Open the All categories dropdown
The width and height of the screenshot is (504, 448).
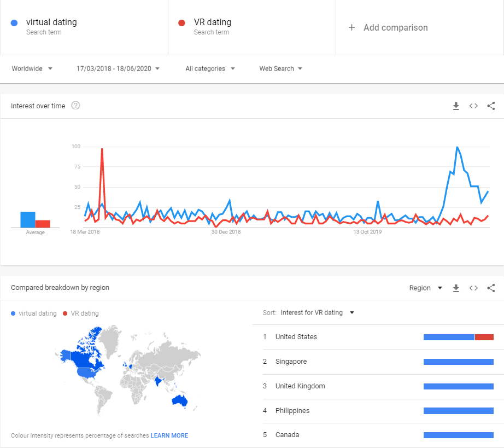point(210,68)
